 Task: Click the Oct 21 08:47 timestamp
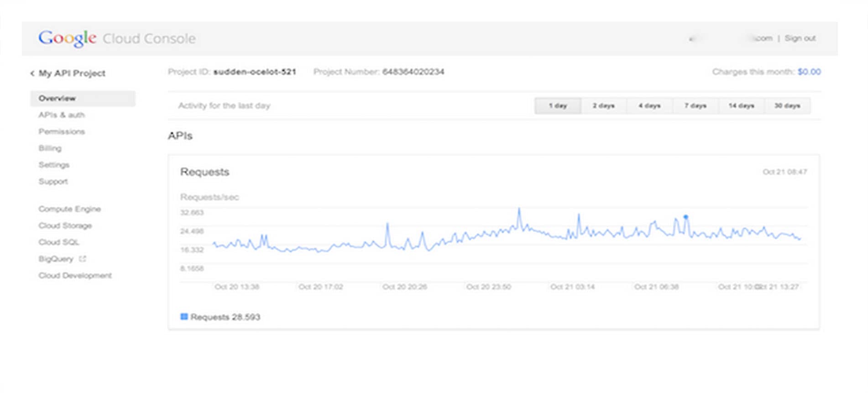click(x=785, y=172)
